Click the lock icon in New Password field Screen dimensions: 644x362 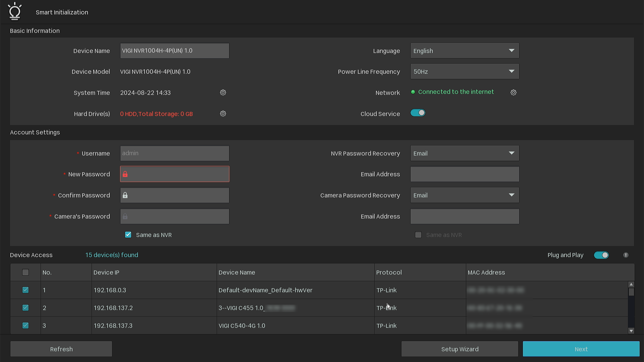tap(126, 174)
